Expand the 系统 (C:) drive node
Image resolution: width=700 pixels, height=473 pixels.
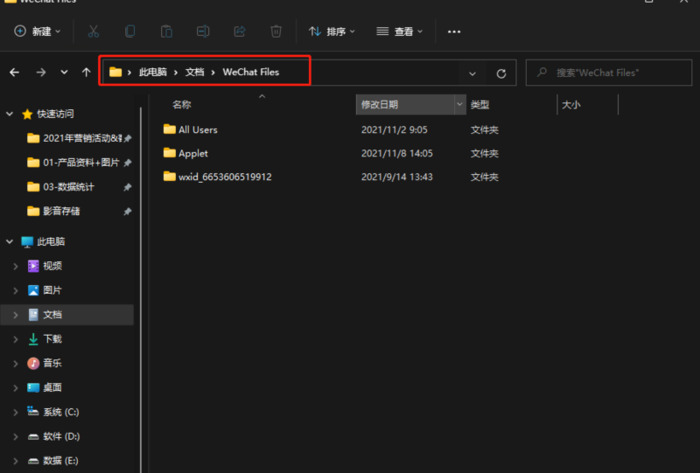pyautogui.click(x=16, y=412)
